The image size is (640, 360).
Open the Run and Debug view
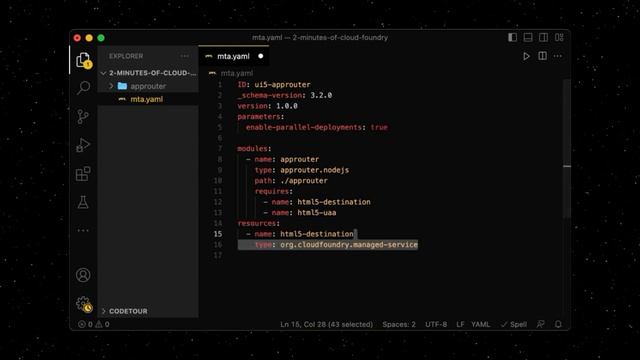pos(83,145)
